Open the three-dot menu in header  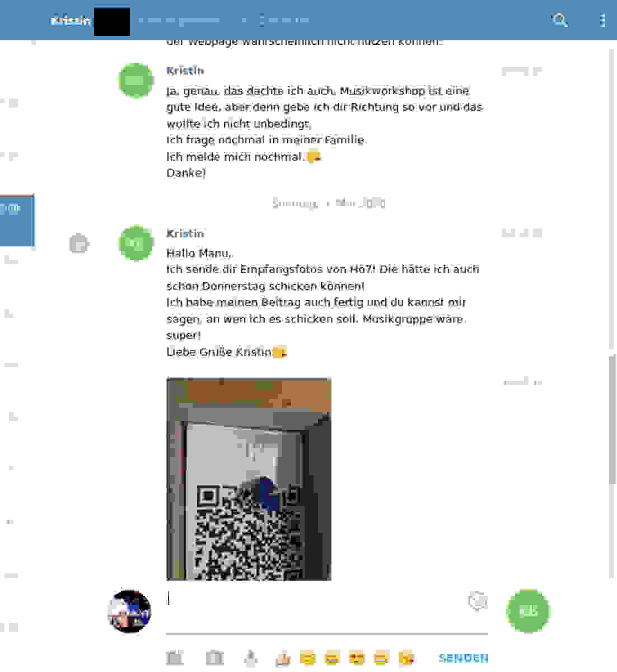pos(602,21)
